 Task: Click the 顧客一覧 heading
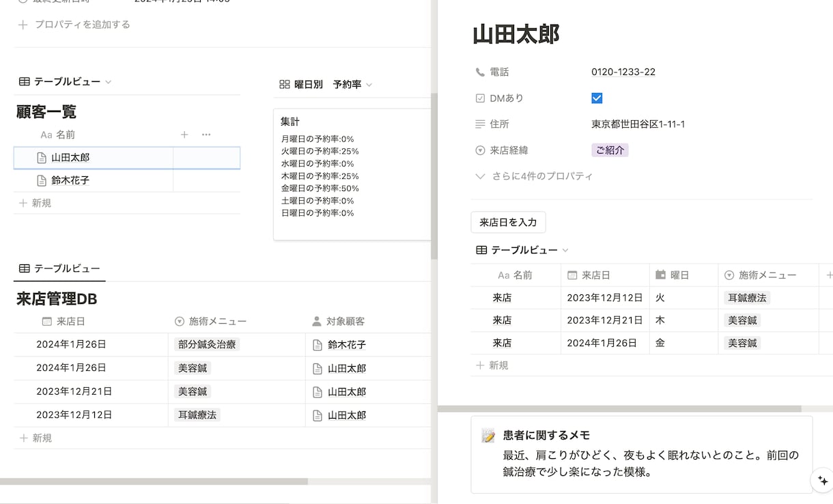[46, 112]
